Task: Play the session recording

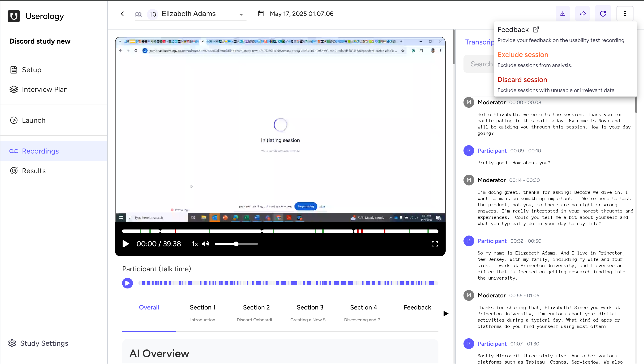Action: (x=125, y=244)
